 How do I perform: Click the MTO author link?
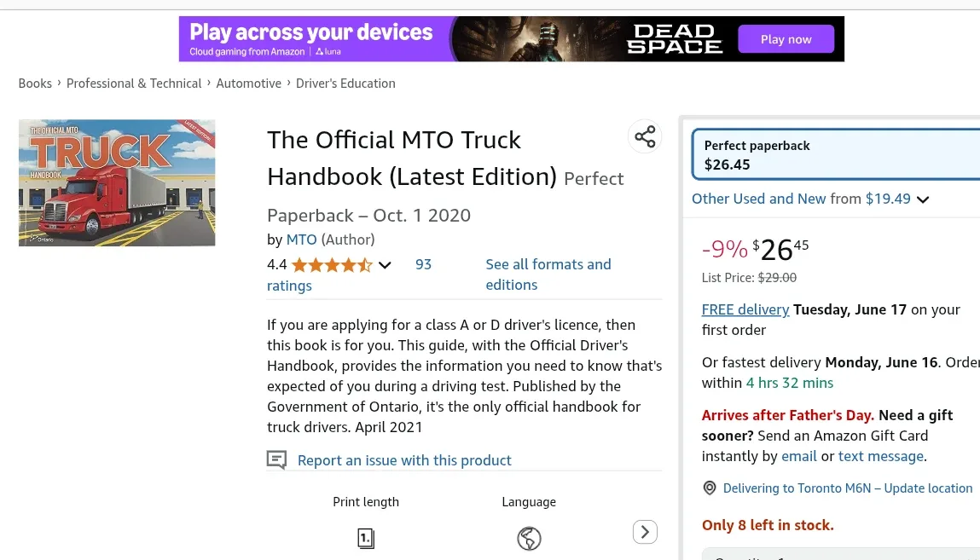(x=301, y=240)
